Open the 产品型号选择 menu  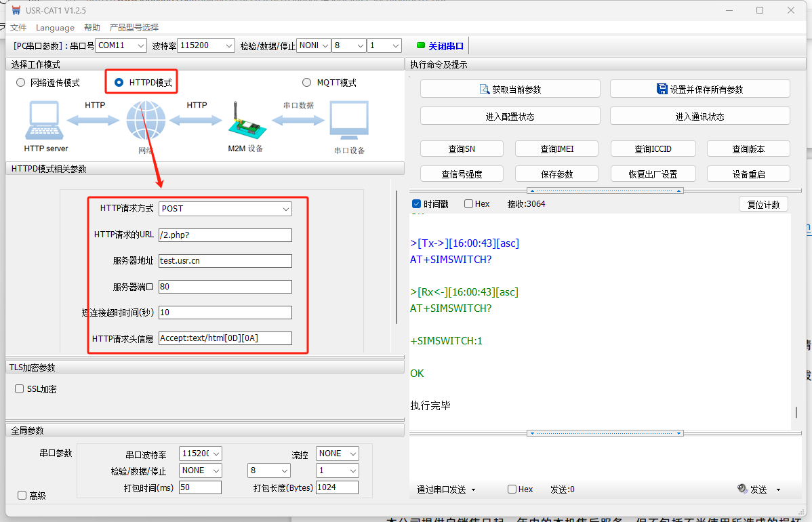click(134, 28)
